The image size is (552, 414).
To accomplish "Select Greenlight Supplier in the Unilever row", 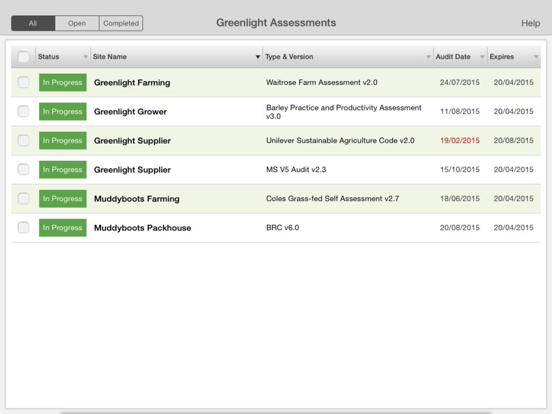I will coord(132,141).
